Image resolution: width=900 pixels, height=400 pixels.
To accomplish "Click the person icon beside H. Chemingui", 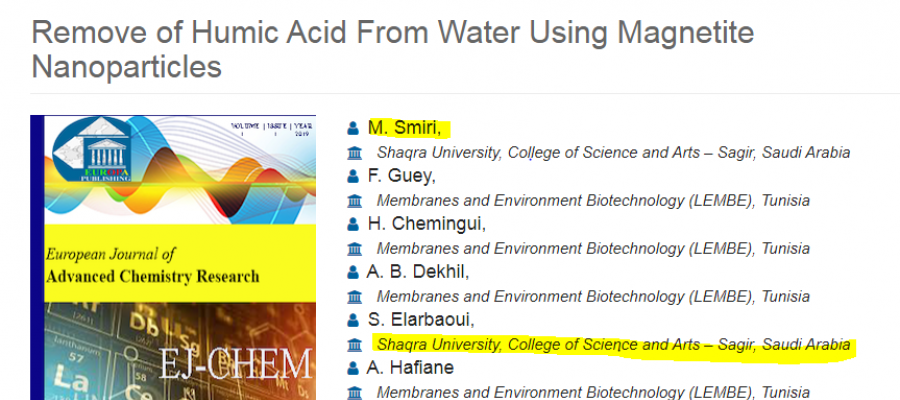I will (353, 224).
